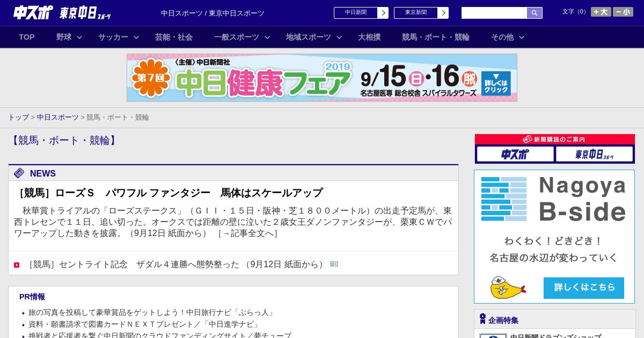Screen dimensions: 644x338
Task: Open the セントライト記念 ザダル article link
Action: click(x=177, y=264)
